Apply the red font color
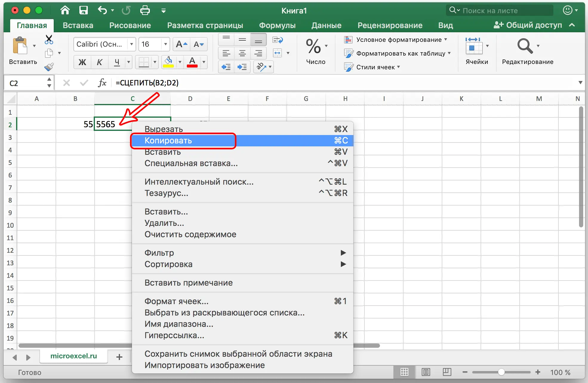 point(193,62)
